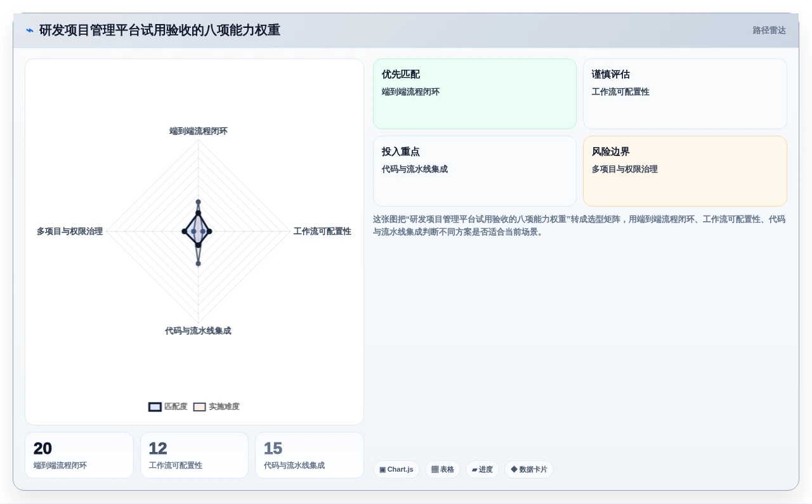Click the 工作流可配置性 radar axis label
812x504 pixels.
pos(322,231)
